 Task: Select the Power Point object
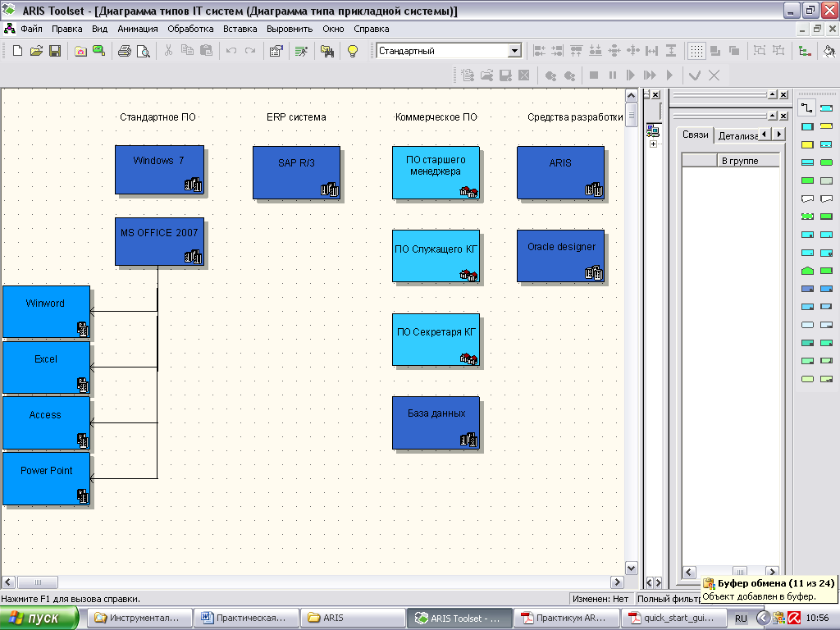click(x=46, y=479)
